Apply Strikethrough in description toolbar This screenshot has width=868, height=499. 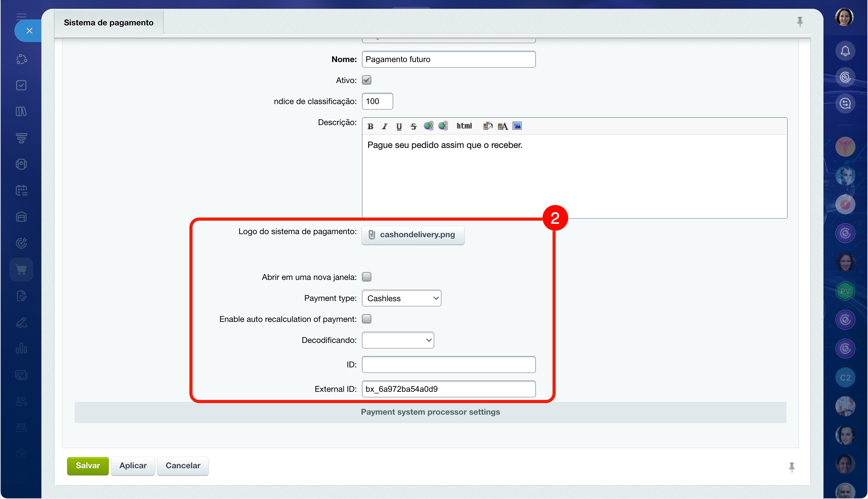[x=413, y=126]
